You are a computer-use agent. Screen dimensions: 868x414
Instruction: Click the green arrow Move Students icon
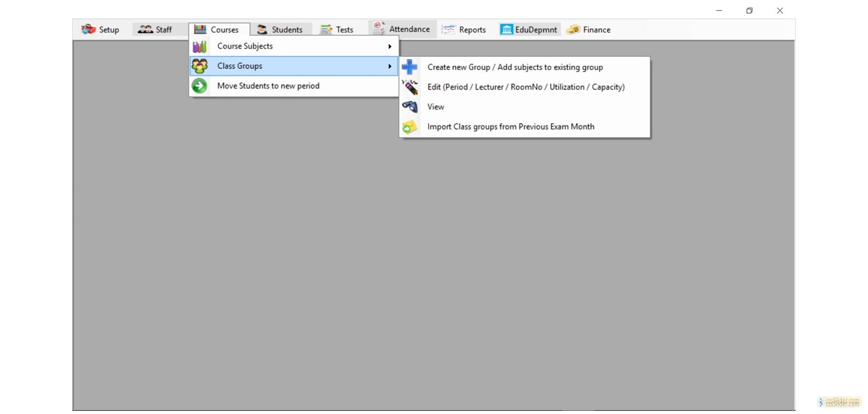click(x=199, y=86)
